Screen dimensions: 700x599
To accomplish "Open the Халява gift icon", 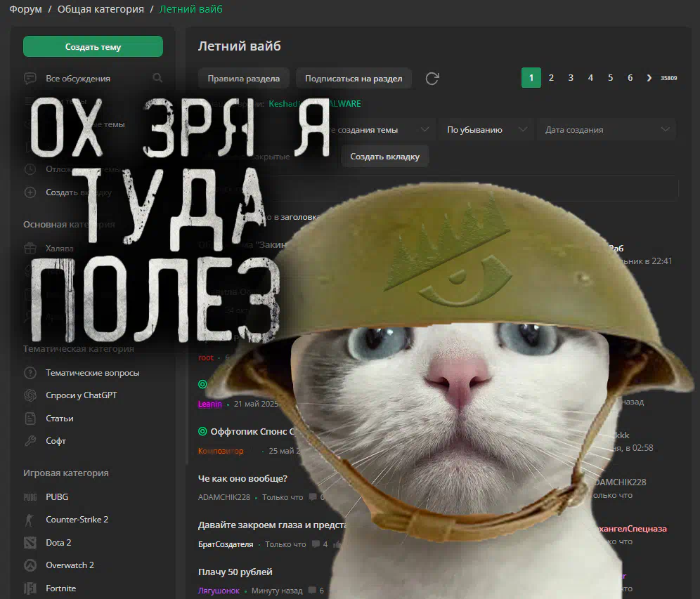I will point(30,249).
